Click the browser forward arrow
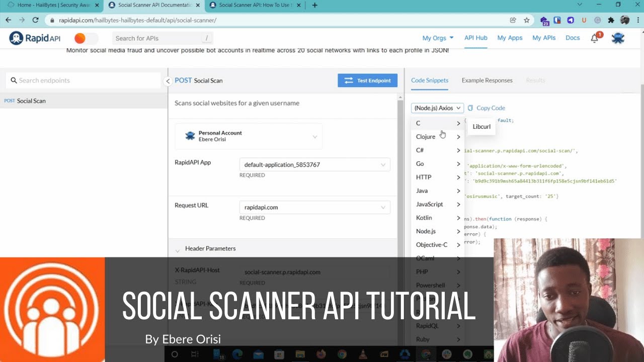Screen dimensions: 644x362 pos(22,20)
